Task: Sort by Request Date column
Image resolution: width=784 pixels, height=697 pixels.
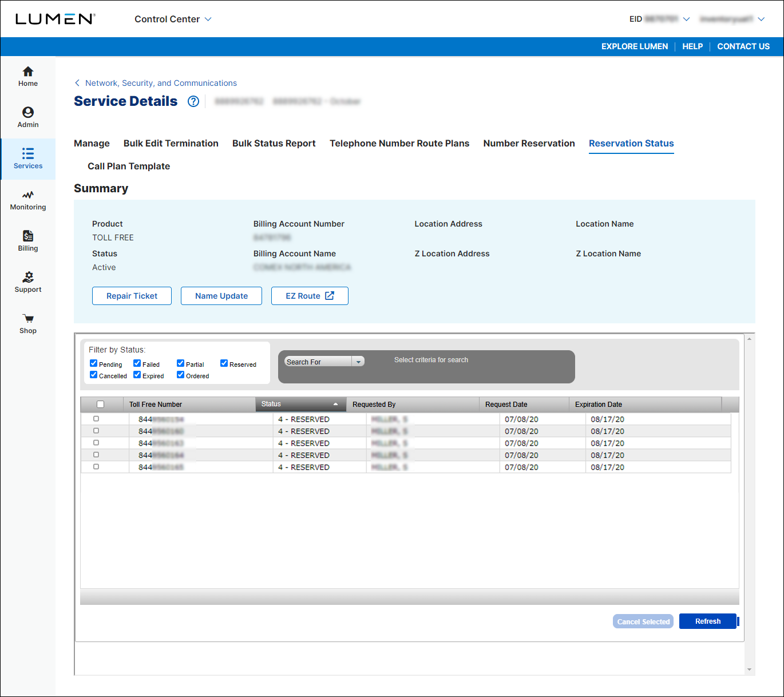Action: pos(524,405)
